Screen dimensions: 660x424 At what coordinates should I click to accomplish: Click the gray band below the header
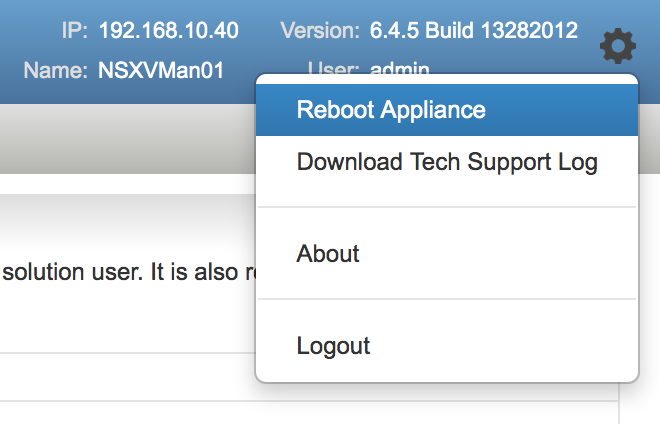[x=128, y=139]
